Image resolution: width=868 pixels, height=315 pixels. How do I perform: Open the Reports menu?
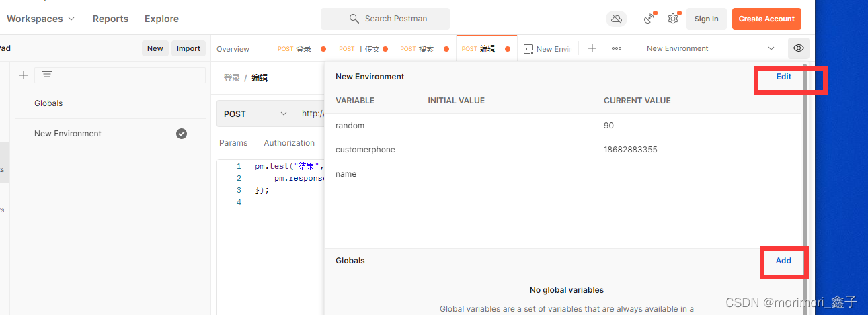tap(110, 19)
